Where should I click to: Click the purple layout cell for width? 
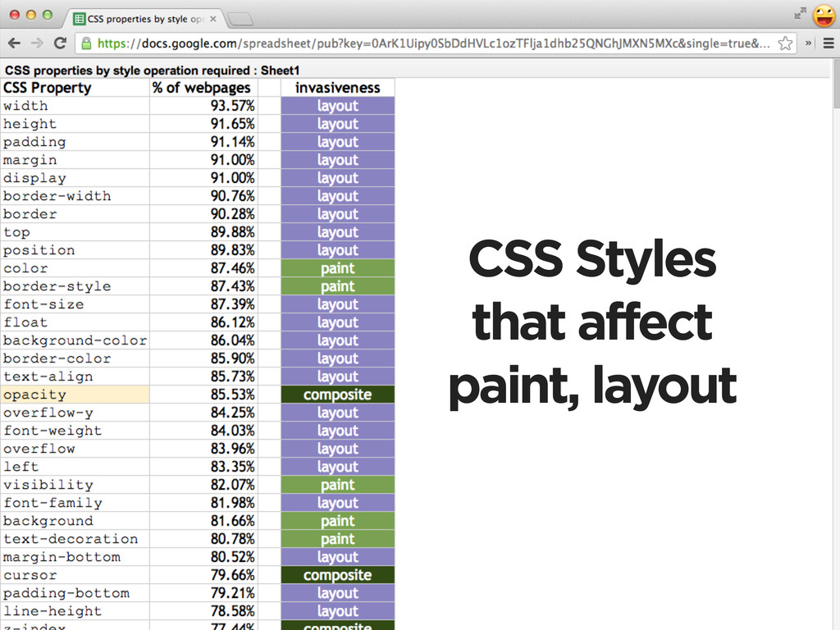[x=337, y=106]
